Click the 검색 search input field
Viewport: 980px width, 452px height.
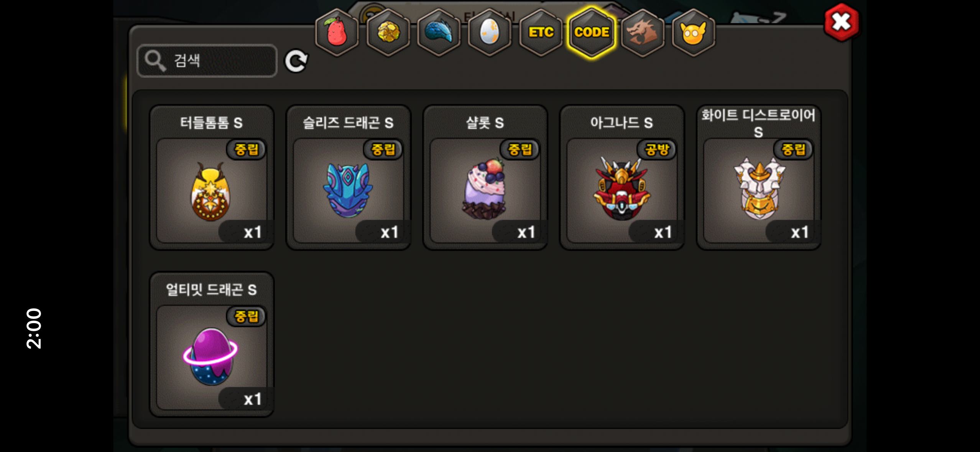point(207,61)
